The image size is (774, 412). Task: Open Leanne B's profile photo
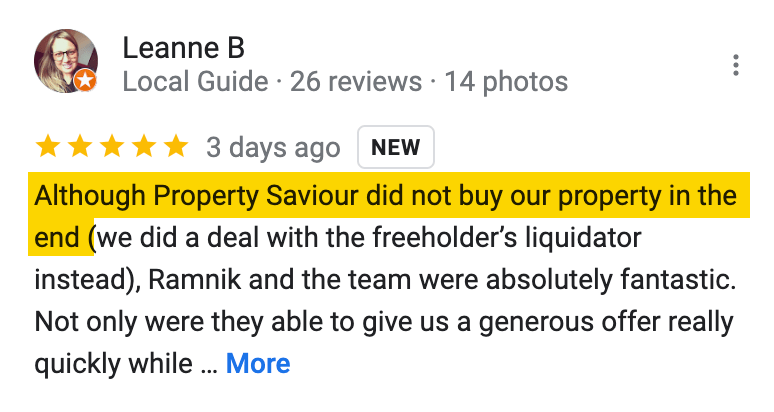(65, 61)
